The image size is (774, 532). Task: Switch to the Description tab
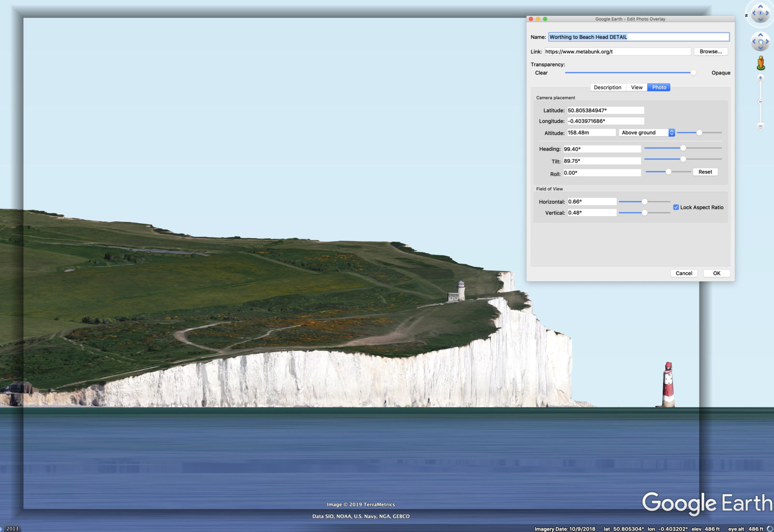607,88
